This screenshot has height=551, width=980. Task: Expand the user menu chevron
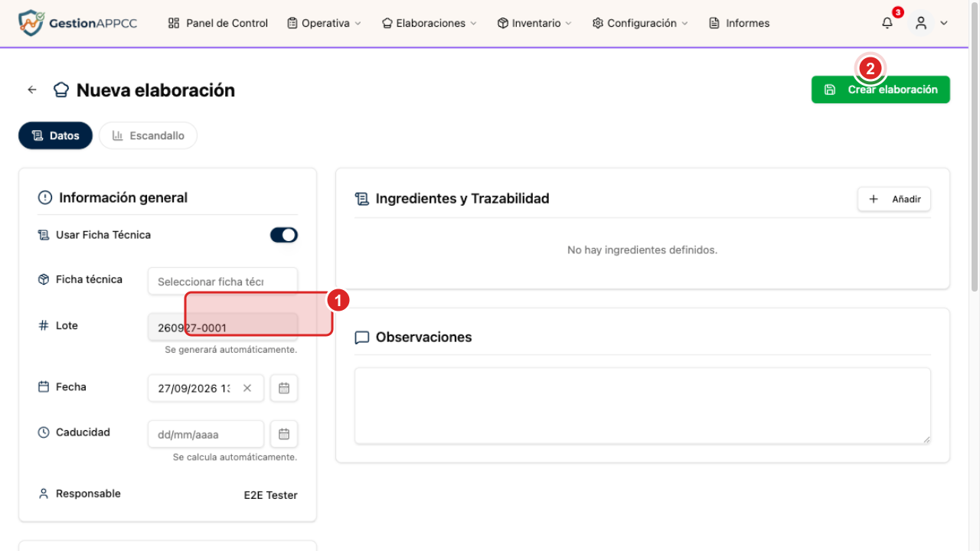click(944, 23)
